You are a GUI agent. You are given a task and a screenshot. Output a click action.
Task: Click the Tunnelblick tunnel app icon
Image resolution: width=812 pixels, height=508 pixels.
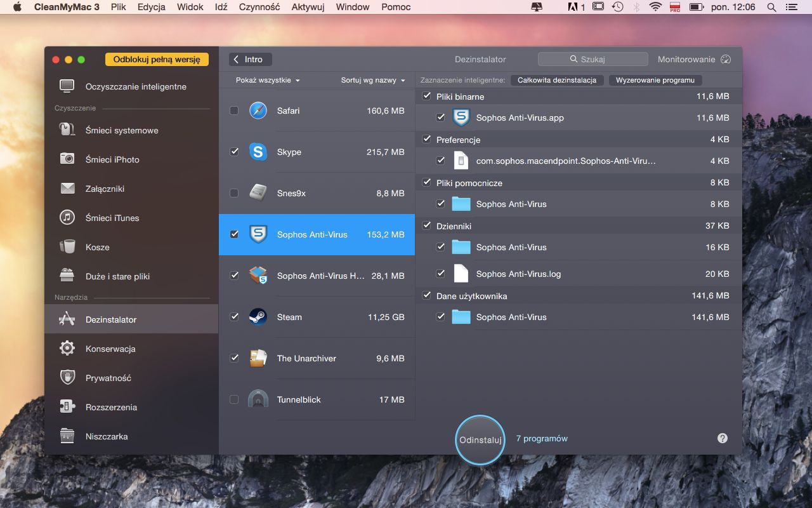[x=258, y=399]
